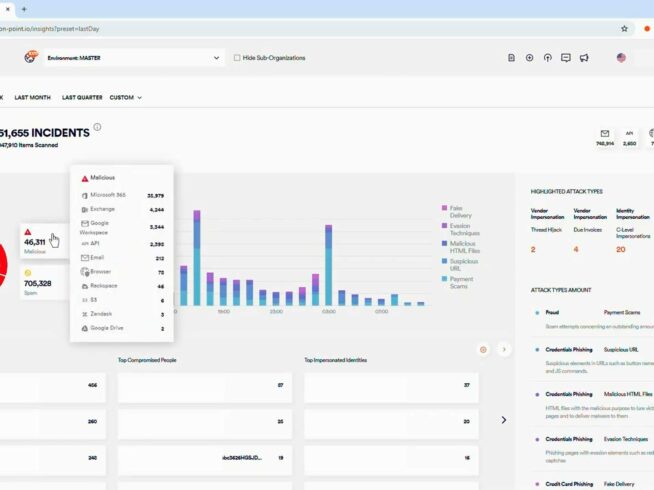This screenshot has width=654, height=490.
Task: Select the Microsoft 365 row in popup
Action: click(122, 195)
